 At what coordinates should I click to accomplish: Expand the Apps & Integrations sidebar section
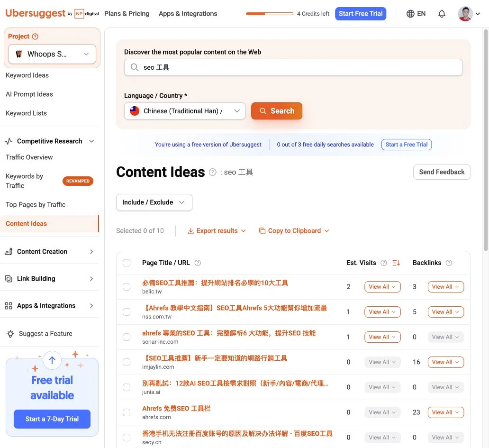(x=91, y=306)
